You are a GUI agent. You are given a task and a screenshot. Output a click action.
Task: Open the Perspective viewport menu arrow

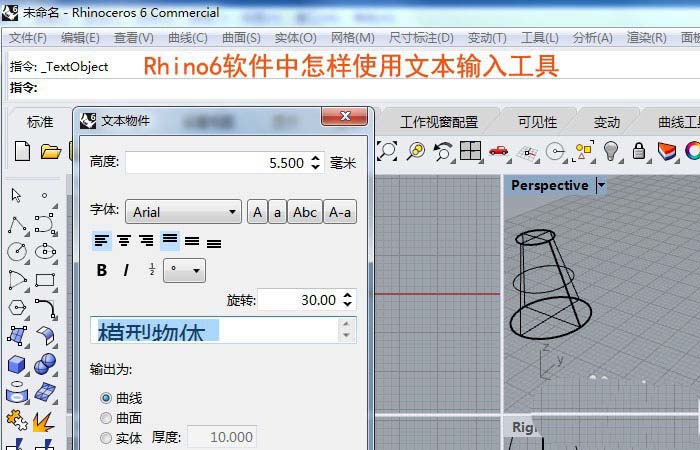click(x=601, y=185)
